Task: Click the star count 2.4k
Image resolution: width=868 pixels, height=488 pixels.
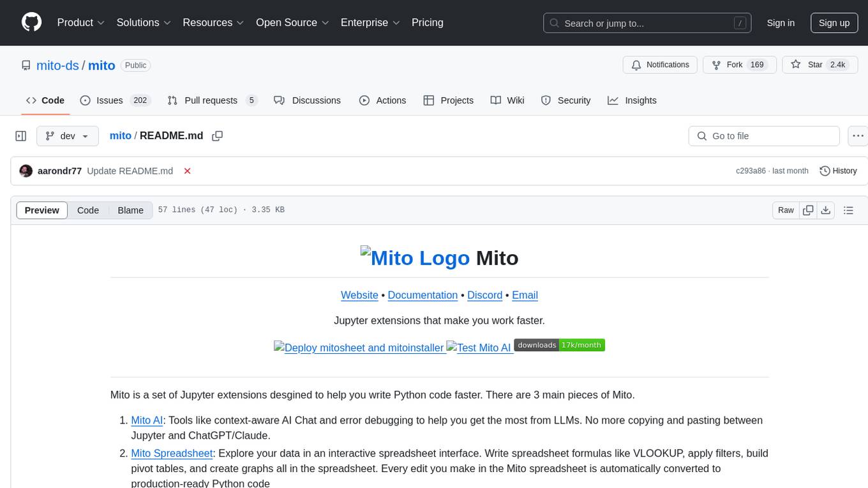Action: point(837,65)
